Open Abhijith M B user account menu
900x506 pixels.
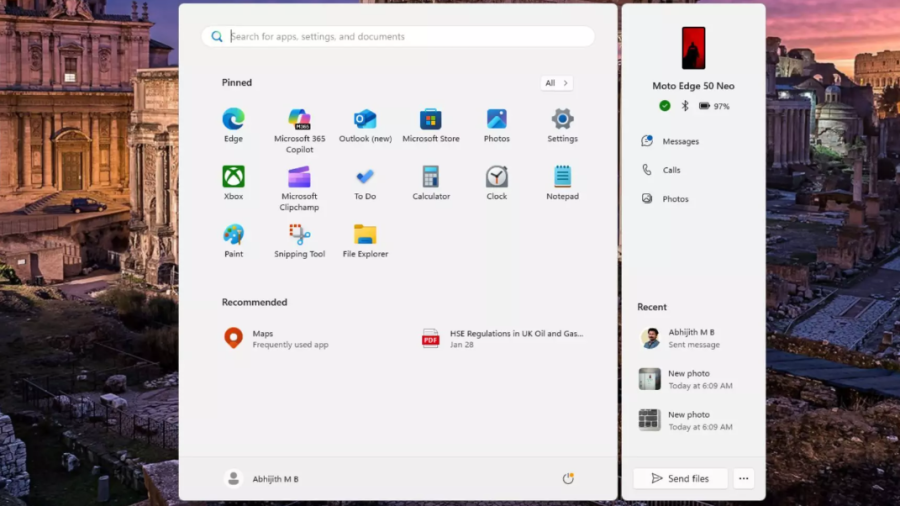pos(261,478)
